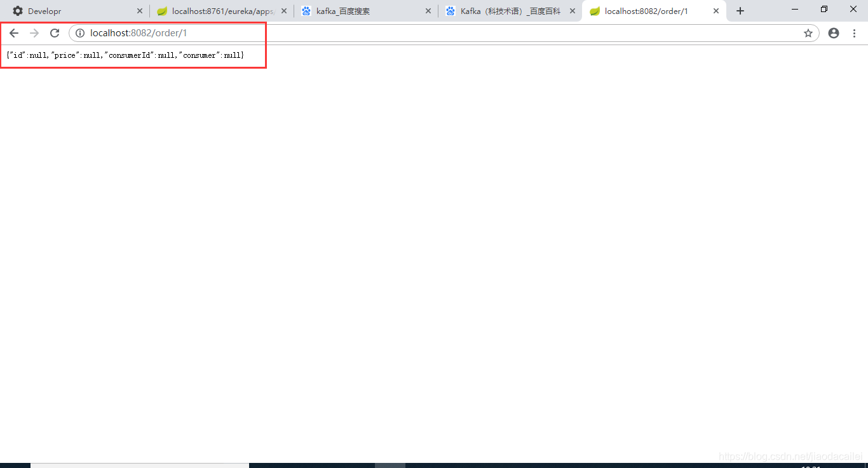Go back to the previous page

pyautogui.click(x=14, y=33)
